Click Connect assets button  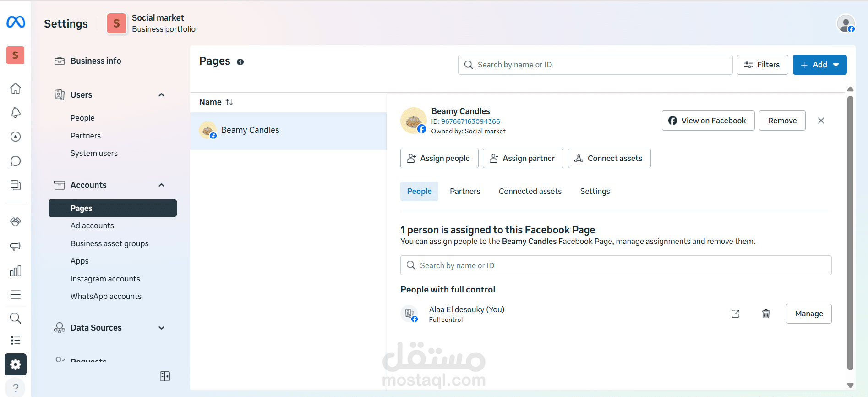(x=609, y=158)
